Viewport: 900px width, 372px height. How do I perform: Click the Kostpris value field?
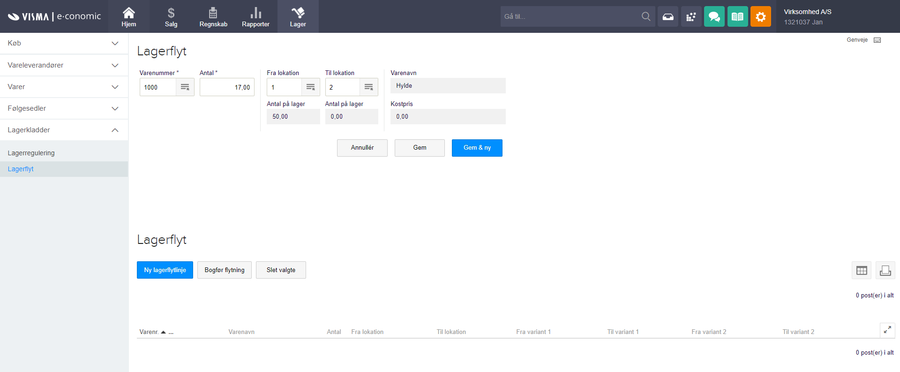pyautogui.click(x=448, y=117)
